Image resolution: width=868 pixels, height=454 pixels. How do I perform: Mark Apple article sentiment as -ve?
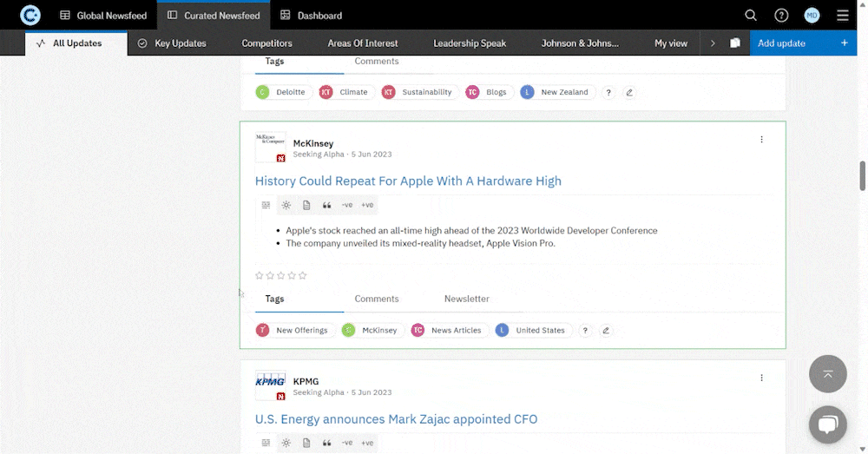[x=347, y=205]
